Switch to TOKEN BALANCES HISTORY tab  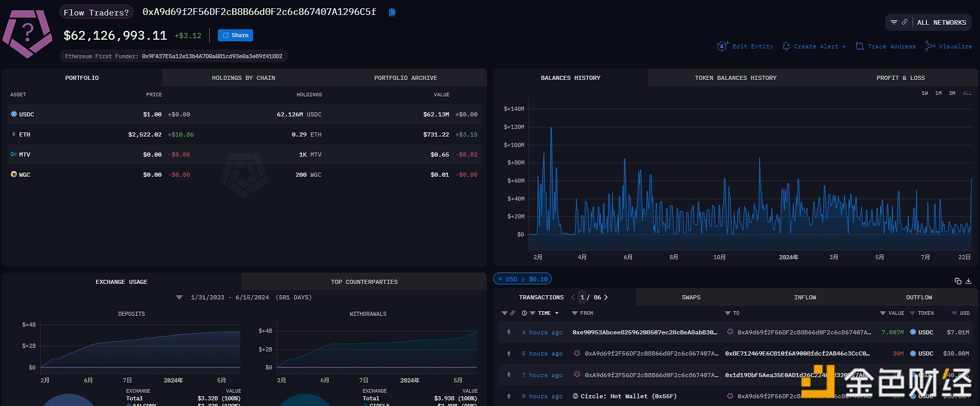735,78
